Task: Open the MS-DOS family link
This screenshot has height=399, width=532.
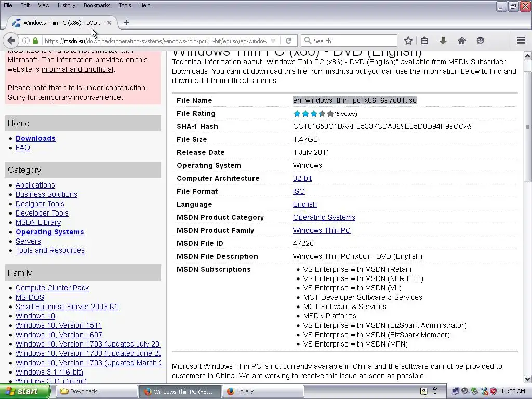Action: point(30,297)
